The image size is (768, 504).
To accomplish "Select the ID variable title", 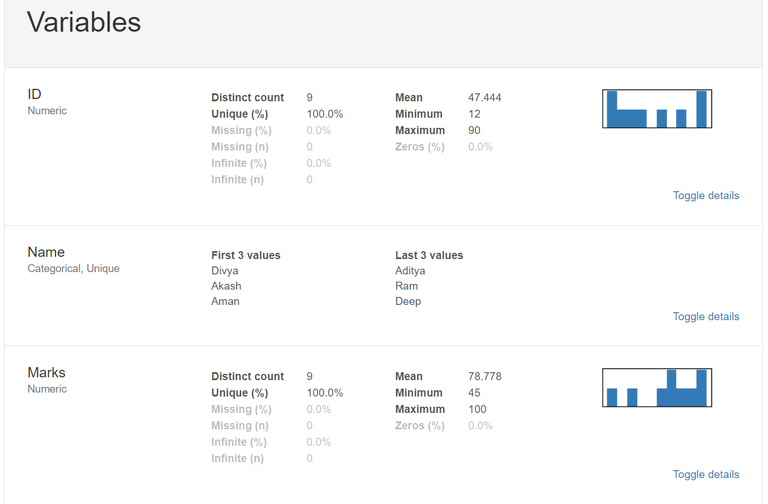I will click(34, 94).
